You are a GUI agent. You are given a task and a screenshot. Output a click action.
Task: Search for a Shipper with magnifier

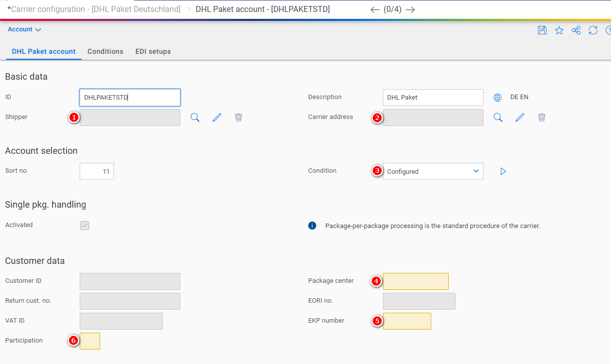(195, 118)
